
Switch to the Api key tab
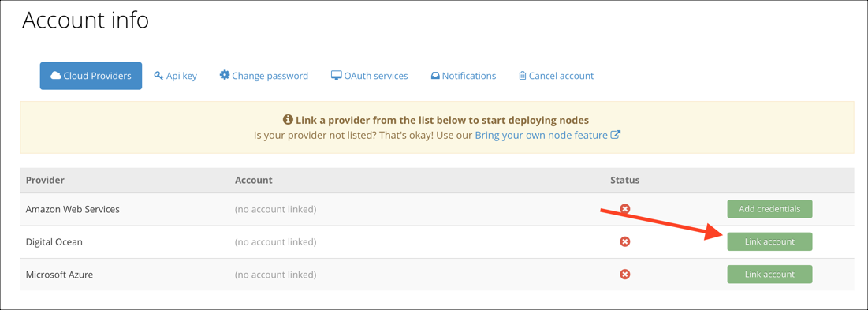coord(176,76)
